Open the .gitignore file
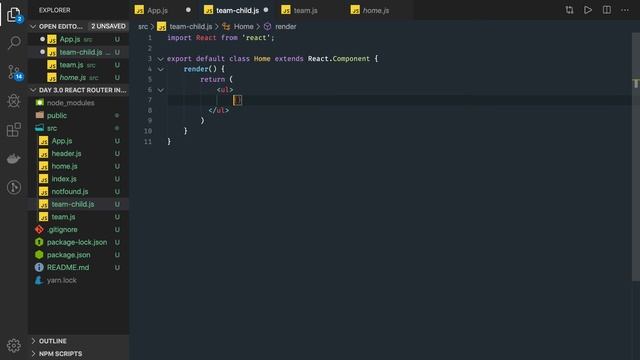 [x=78, y=229]
